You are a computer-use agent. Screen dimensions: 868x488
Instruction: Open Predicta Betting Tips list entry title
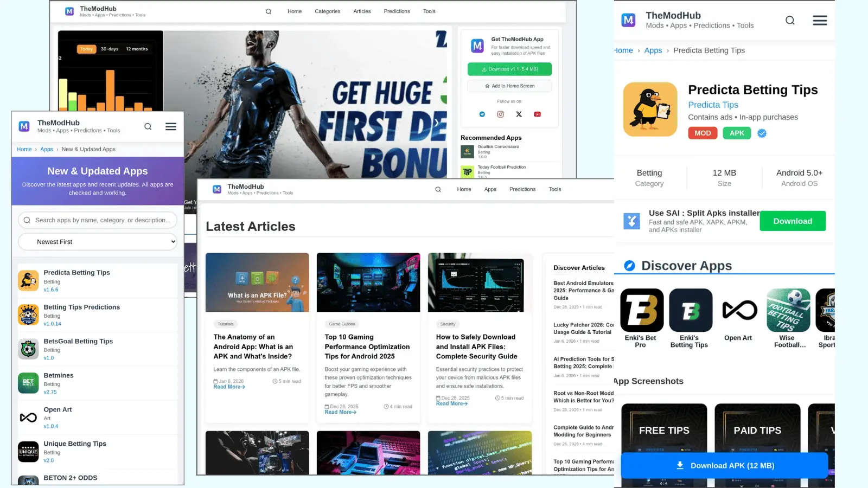point(76,273)
